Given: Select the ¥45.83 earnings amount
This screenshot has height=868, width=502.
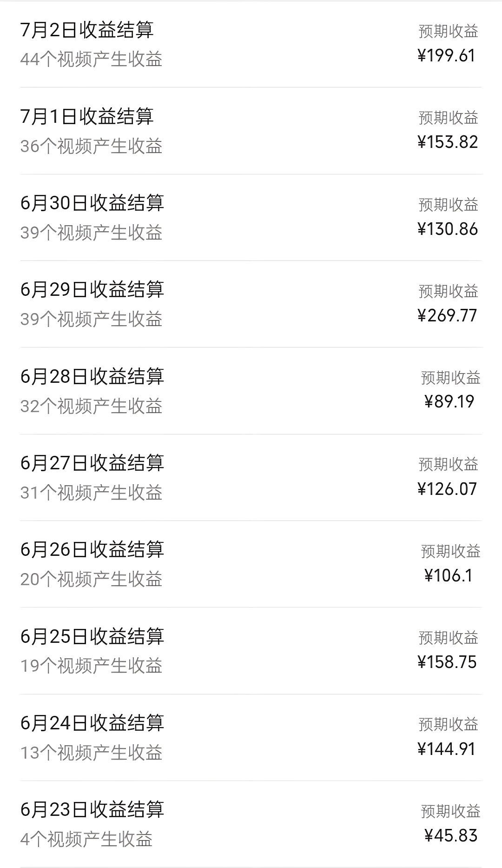Looking at the screenshot, I should tap(451, 836).
